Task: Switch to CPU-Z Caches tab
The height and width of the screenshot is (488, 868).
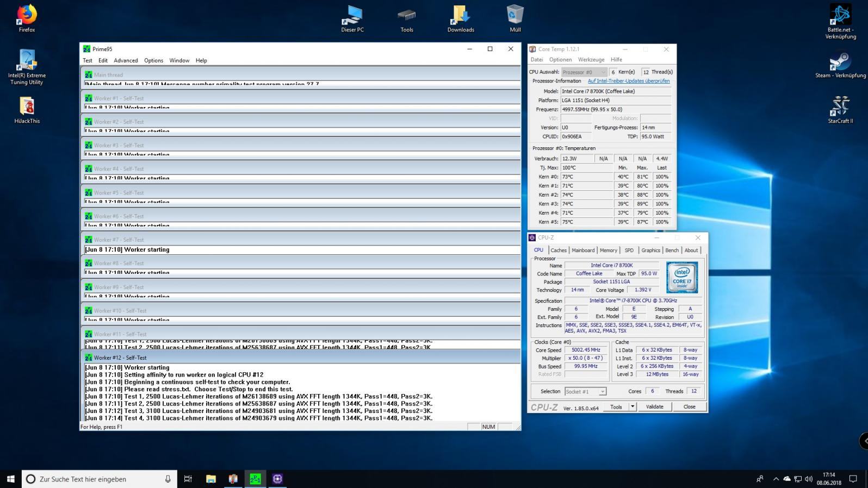Action: (559, 250)
